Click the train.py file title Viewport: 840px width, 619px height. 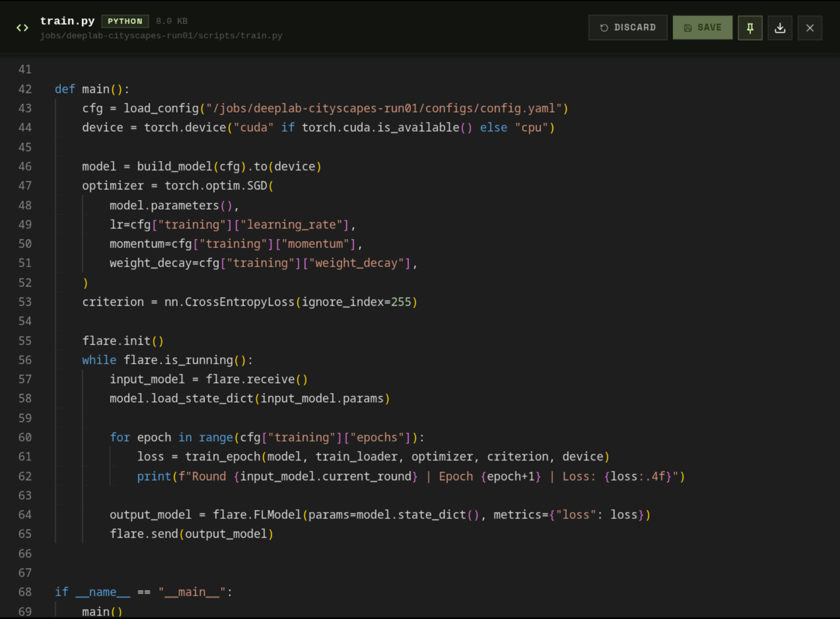[67, 21]
